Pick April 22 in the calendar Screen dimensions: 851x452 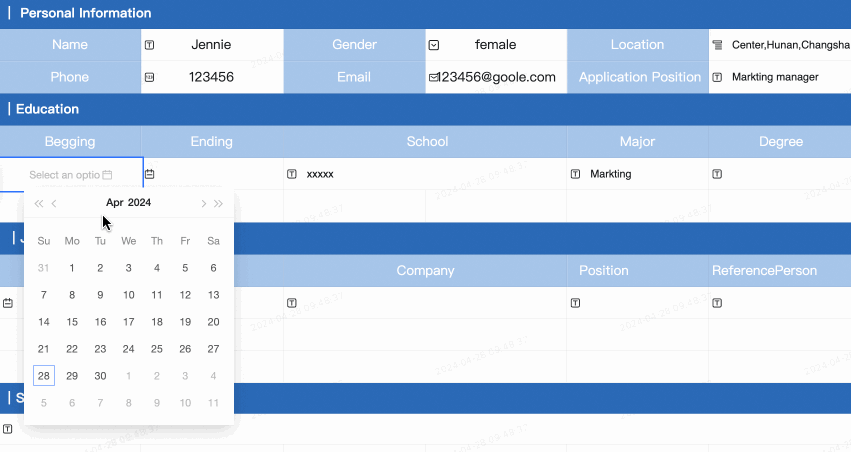72,349
